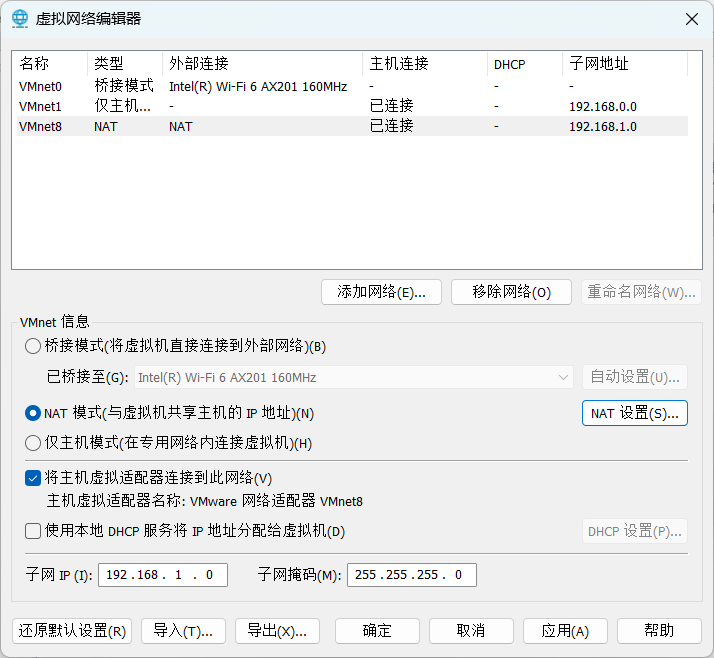Click the 移除网络 button
Viewport: 714px width, 658px height.
point(511,292)
